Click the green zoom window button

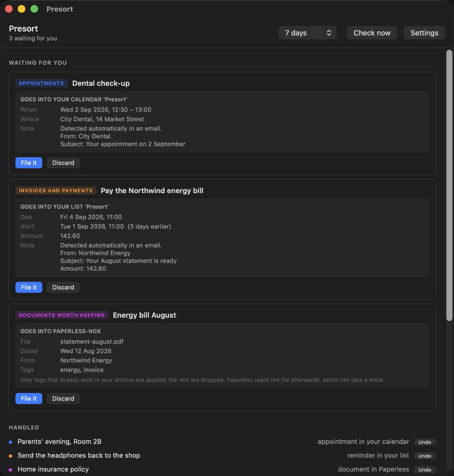tap(34, 9)
